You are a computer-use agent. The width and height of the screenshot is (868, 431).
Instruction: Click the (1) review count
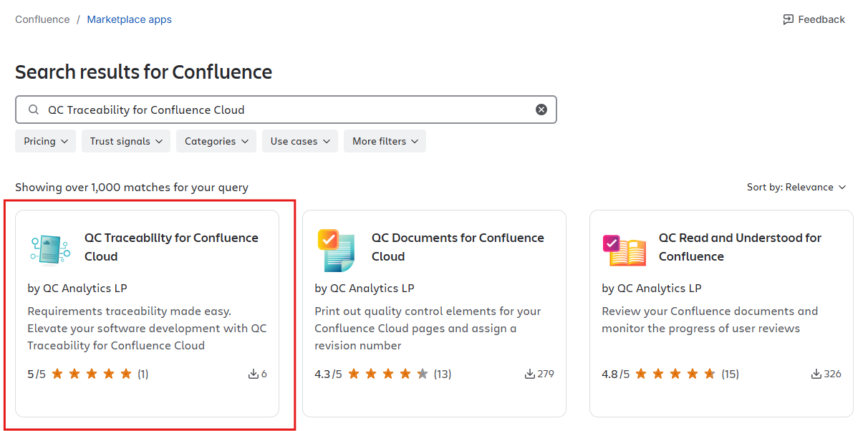point(143,374)
